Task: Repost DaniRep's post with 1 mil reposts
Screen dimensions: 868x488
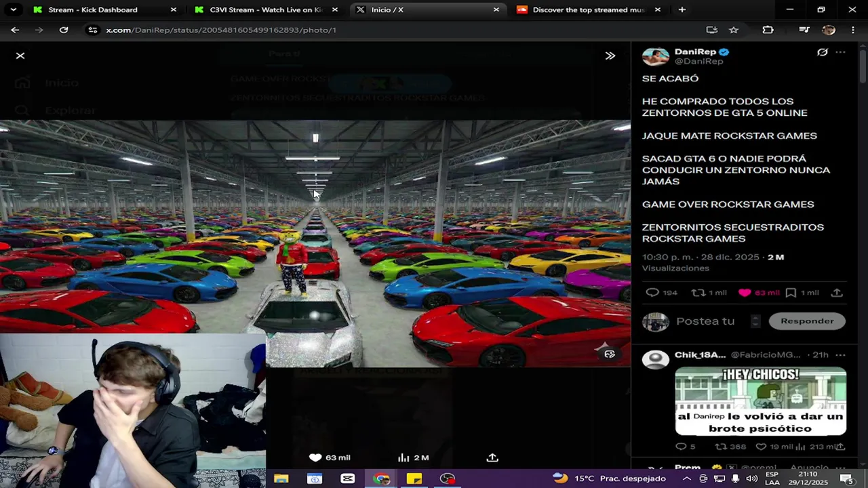Action: click(x=709, y=293)
